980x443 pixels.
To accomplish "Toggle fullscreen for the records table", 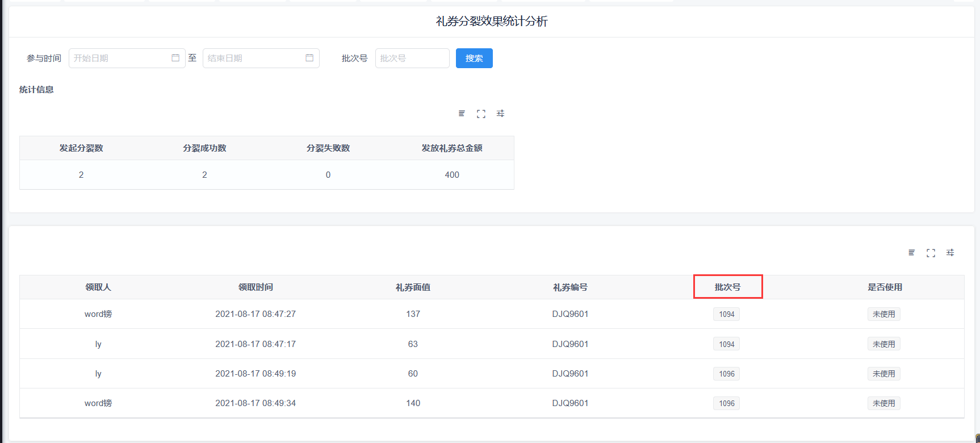I will [x=931, y=253].
